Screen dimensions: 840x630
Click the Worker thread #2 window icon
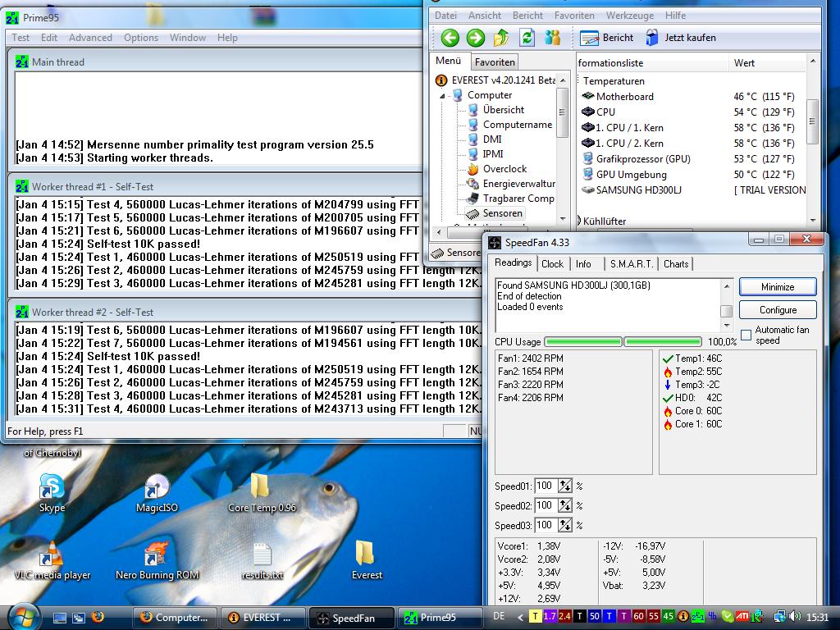pyautogui.click(x=22, y=313)
